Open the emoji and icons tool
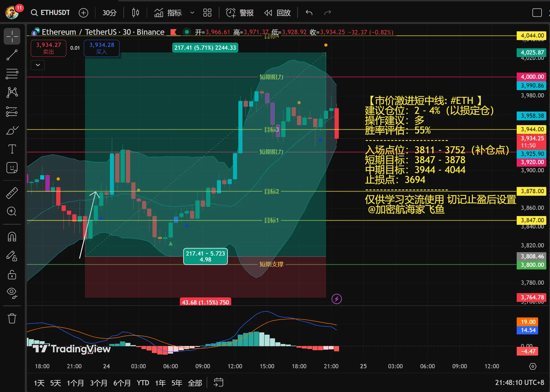The width and height of the screenshot is (550, 392). (x=12, y=168)
